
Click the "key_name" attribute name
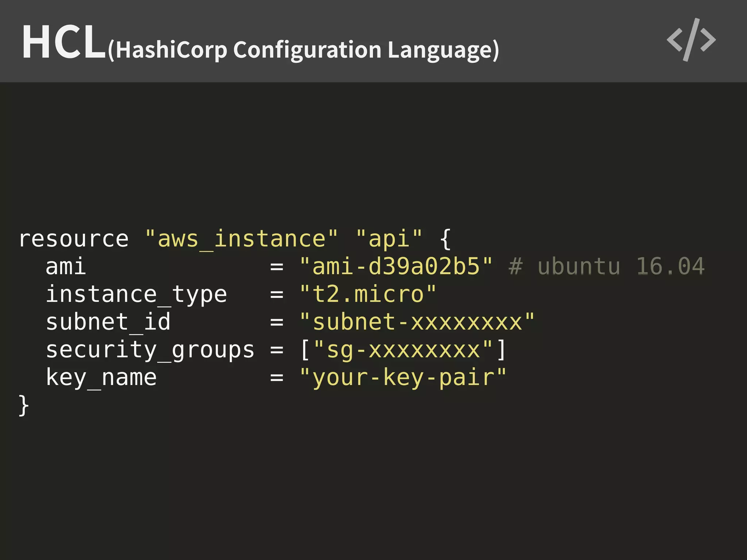101,378
